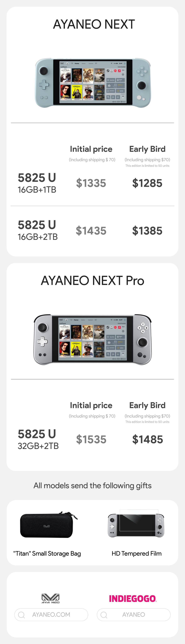Select the blue AYANEO NEXT console image
The height and width of the screenshot is (644, 185).
[92, 83]
